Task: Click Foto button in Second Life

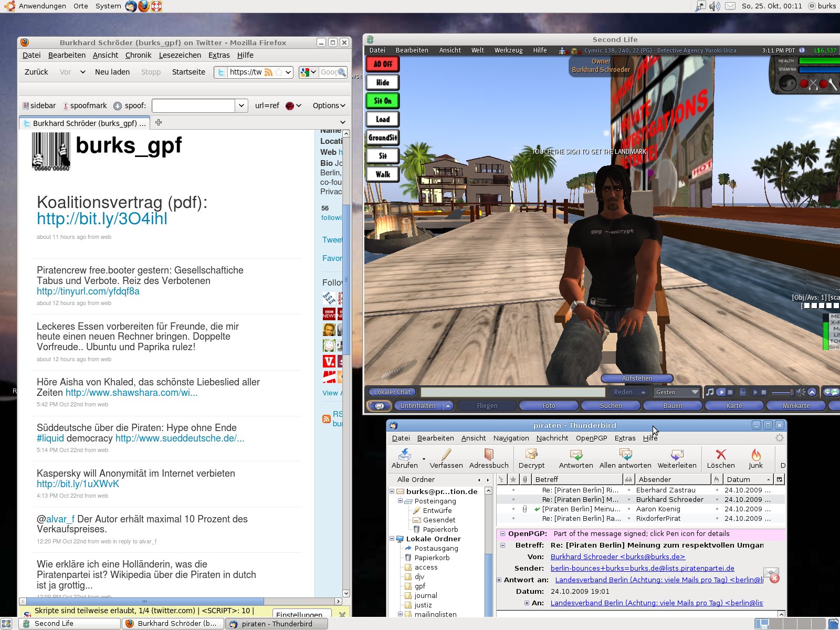Action: tap(549, 406)
